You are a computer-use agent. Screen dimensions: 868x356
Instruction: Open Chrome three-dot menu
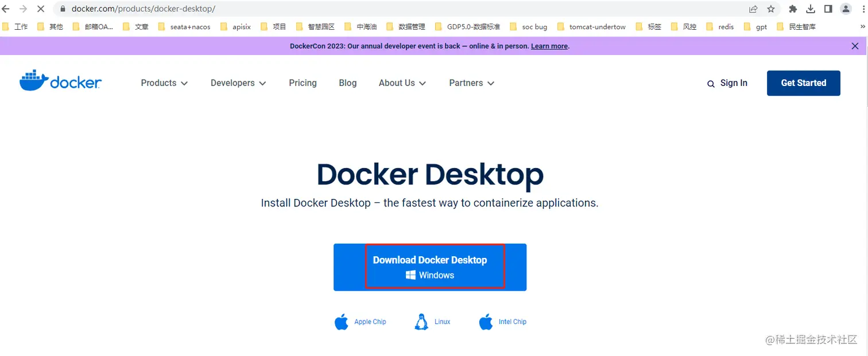click(863, 9)
